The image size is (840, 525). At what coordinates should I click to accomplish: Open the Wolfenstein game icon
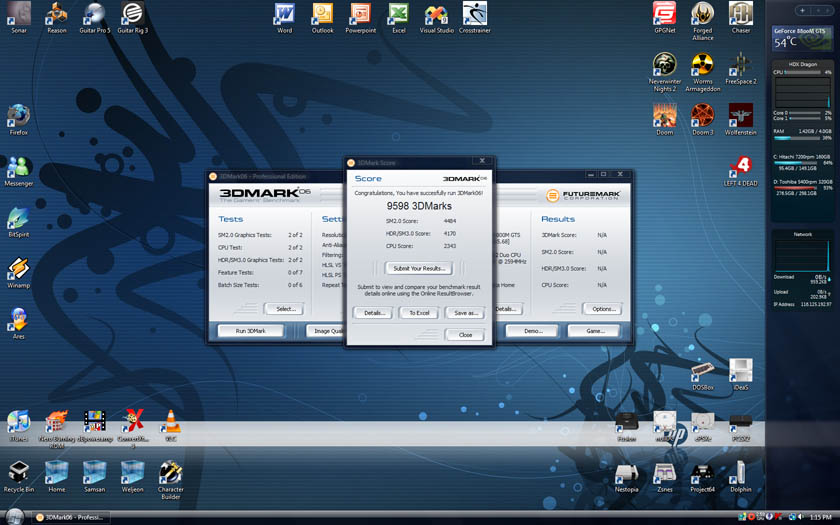pyautogui.click(x=741, y=119)
